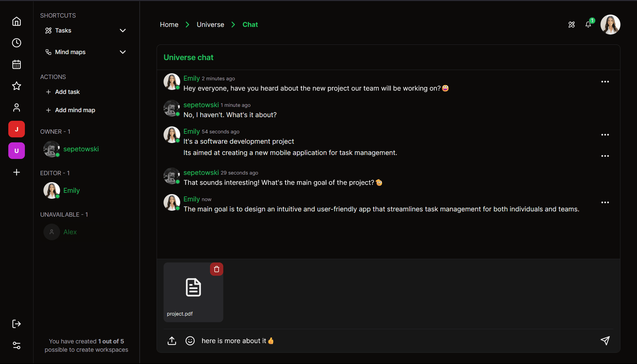Expand the Tasks shortcut chevron
637x364 pixels.
(x=123, y=31)
